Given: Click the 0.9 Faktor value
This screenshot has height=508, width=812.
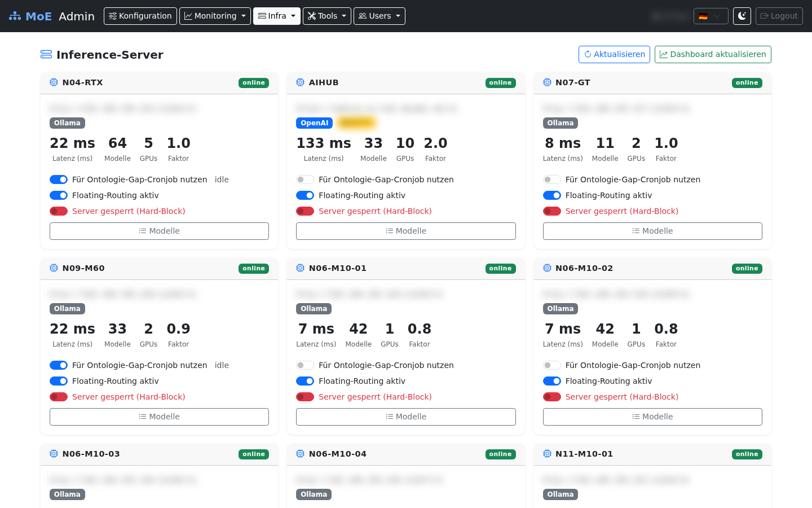Looking at the screenshot, I should (x=178, y=329).
